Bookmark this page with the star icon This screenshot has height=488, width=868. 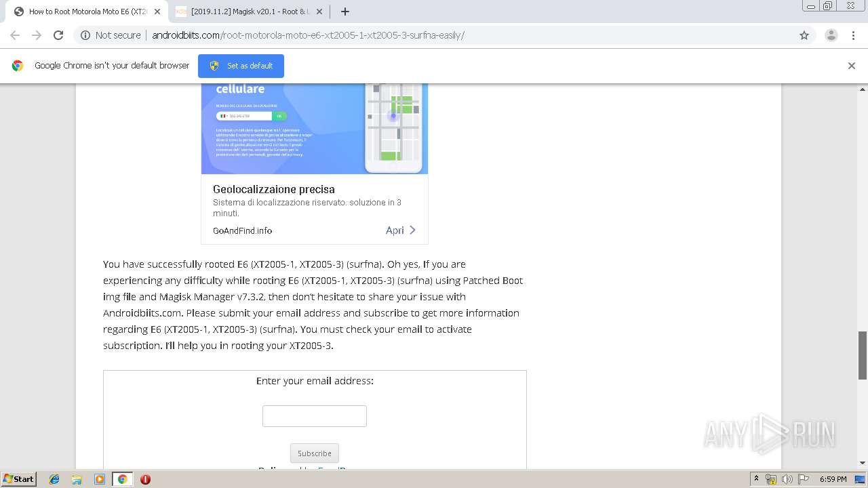click(804, 35)
